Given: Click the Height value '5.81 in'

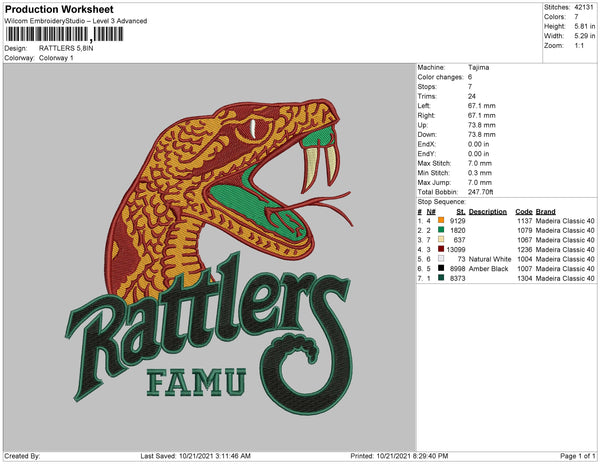Looking at the screenshot, I should point(584,26).
